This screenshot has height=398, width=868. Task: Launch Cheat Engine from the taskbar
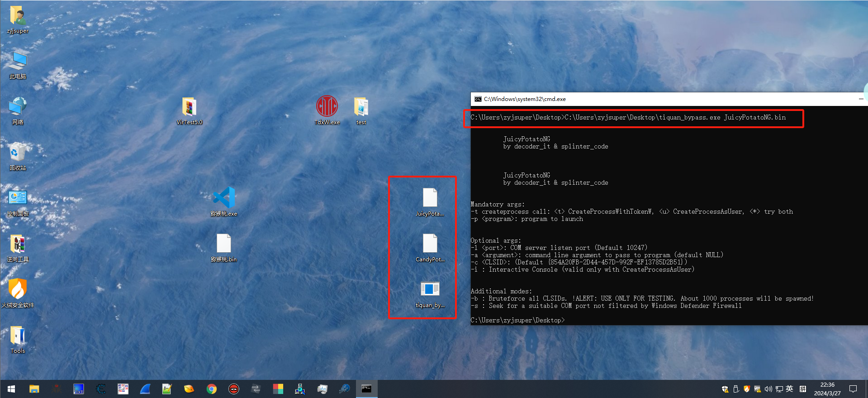[100, 389]
